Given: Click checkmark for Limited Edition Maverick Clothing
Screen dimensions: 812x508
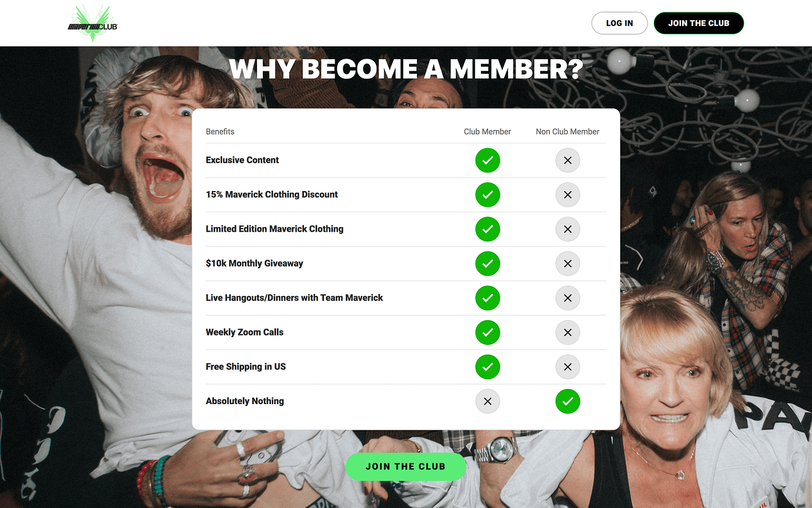Looking at the screenshot, I should click(488, 229).
